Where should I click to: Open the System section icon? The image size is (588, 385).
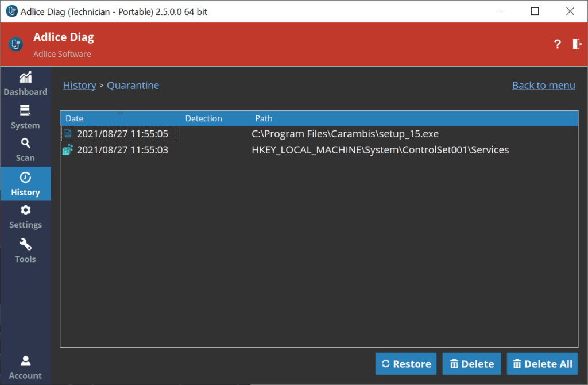click(x=25, y=111)
